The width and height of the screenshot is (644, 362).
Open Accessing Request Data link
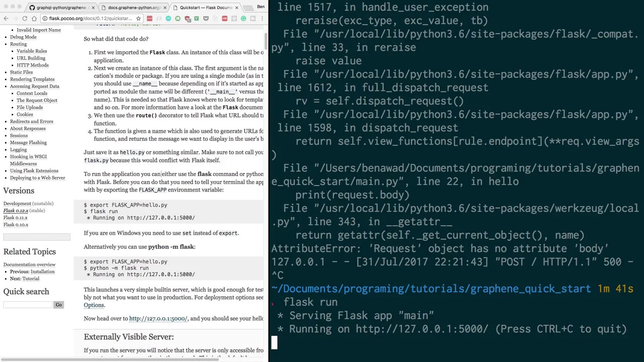(x=35, y=86)
